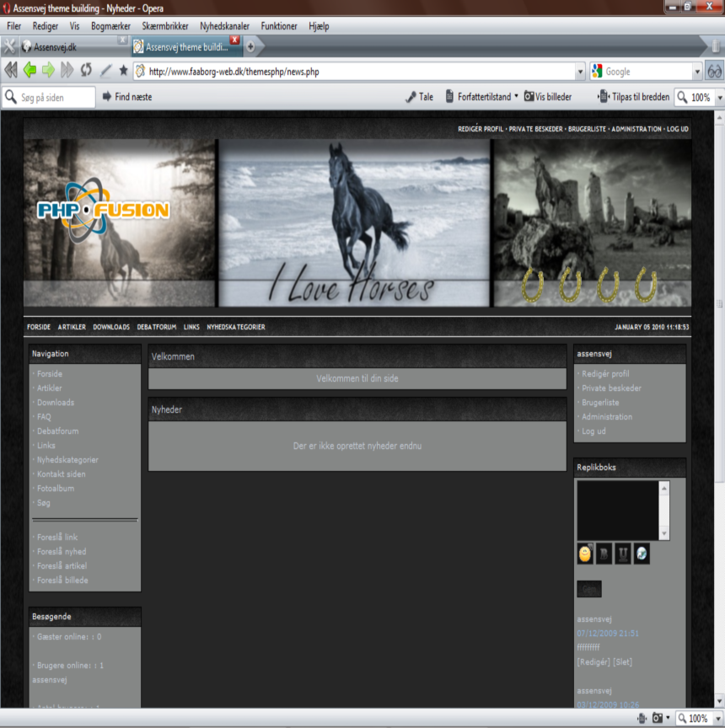Click ADMINISTRATION in the page header links
Viewport: 725px width, 728px height.
(636, 129)
